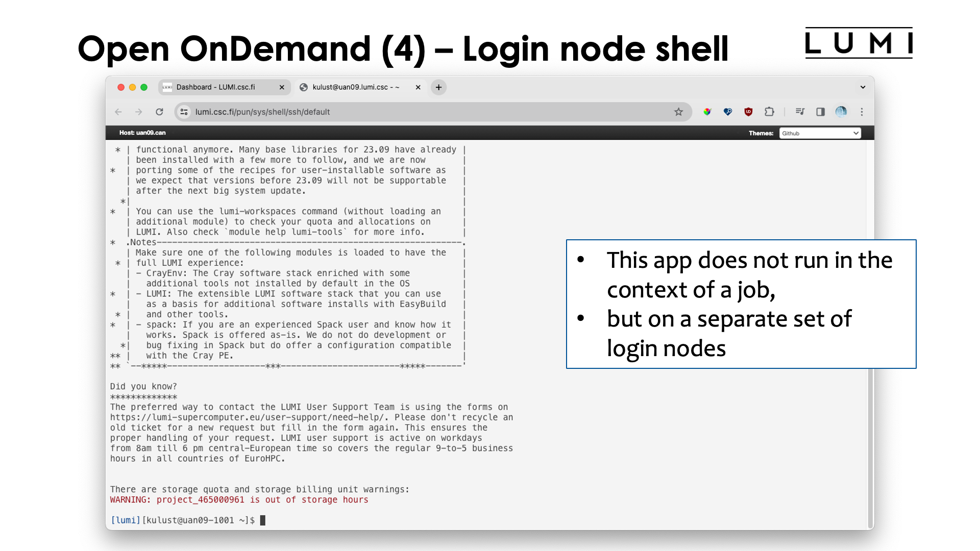View site information icon in address bar
Screen dimensions: 980x551
coord(184,112)
